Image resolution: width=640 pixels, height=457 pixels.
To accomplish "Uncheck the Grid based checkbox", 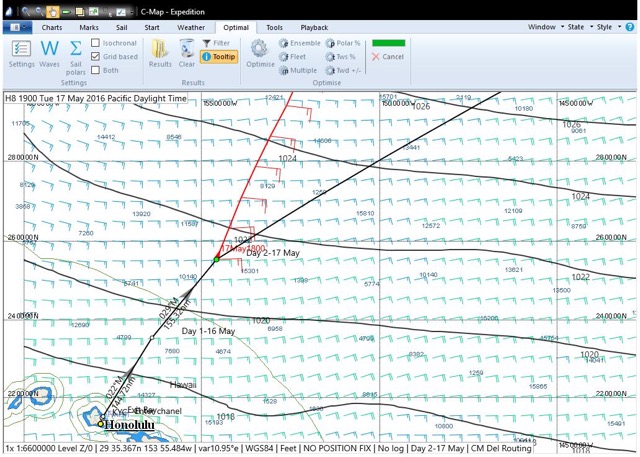I will (95, 57).
